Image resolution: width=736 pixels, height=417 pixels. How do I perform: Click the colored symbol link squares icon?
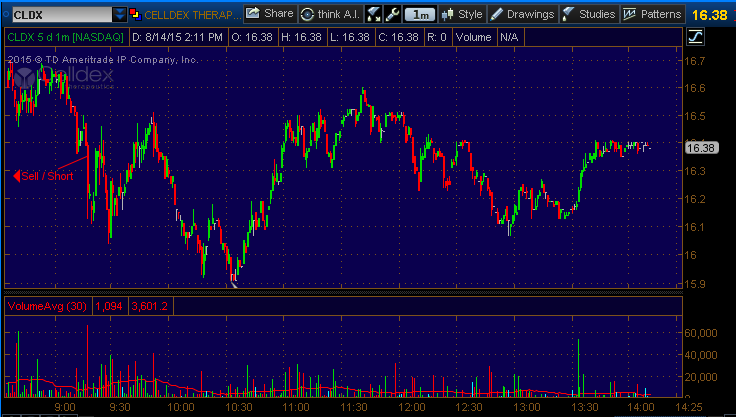coord(135,15)
